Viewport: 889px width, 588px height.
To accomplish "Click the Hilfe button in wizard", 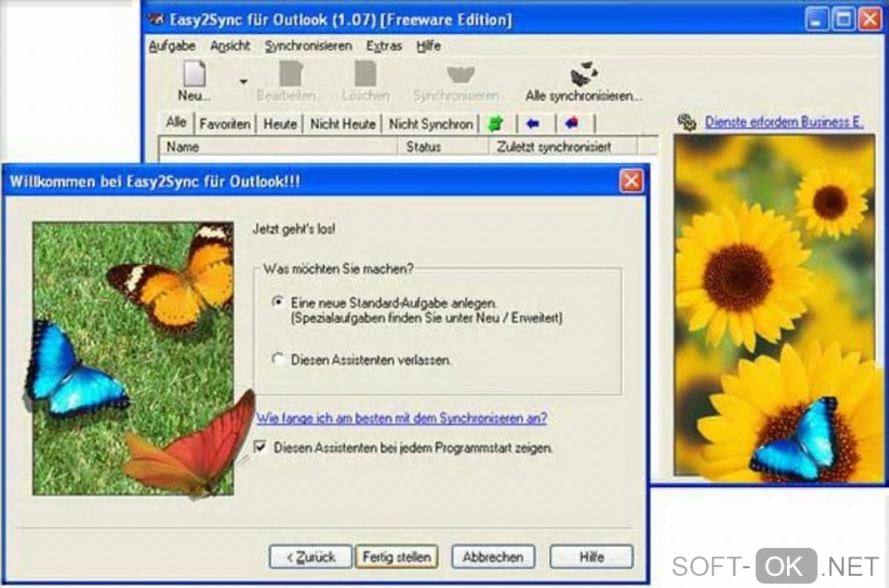I will (591, 557).
